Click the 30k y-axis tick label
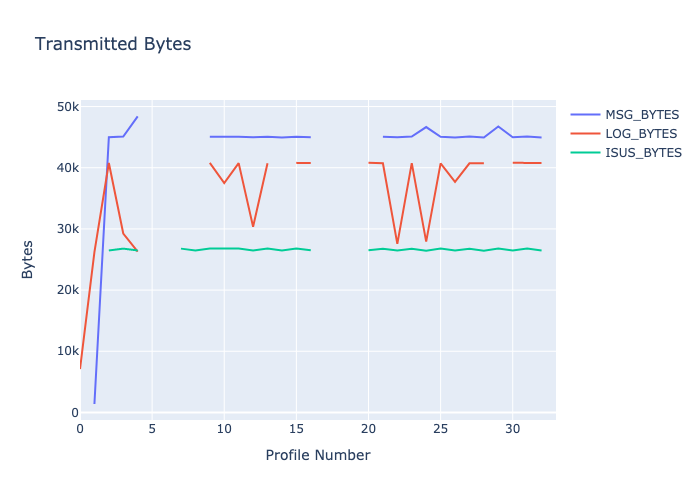Viewport: 700px width, 500px height. [x=68, y=229]
